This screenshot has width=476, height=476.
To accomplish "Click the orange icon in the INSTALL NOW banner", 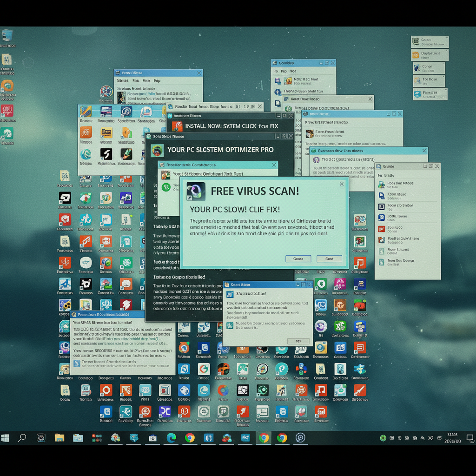I will point(177,126).
